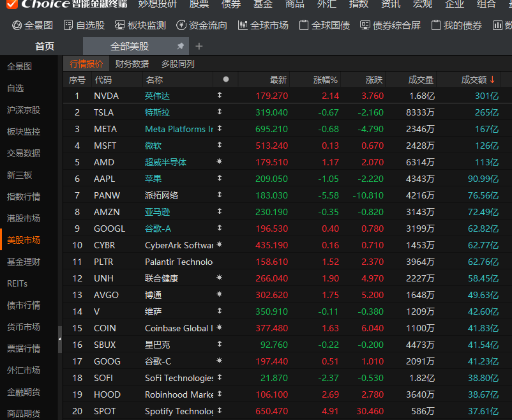Select the HOOD code cell
The width and height of the screenshot is (512, 420).
(x=107, y=394)
